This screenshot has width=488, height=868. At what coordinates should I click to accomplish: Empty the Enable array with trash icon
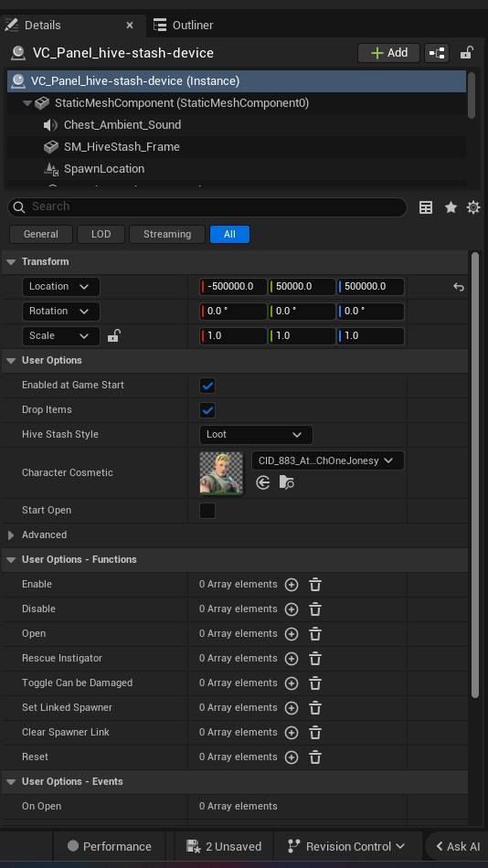coord(315,585)
